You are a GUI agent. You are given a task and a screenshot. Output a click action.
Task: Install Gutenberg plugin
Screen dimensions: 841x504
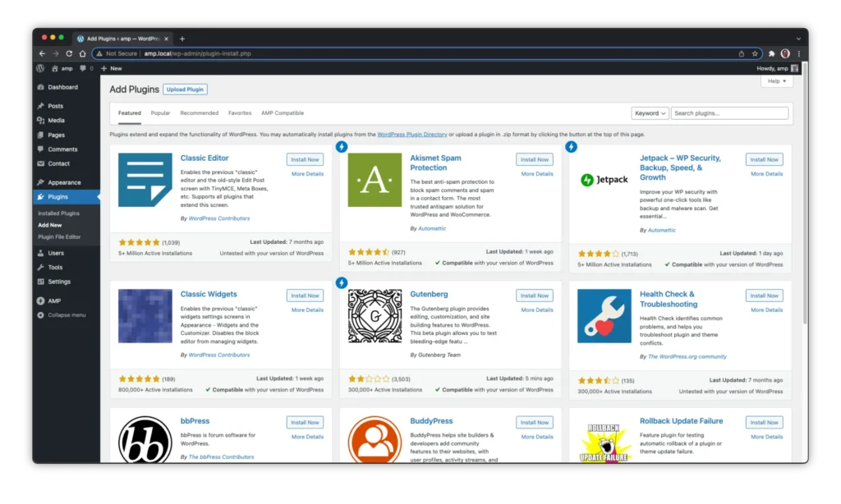click(x=534, y=296)
